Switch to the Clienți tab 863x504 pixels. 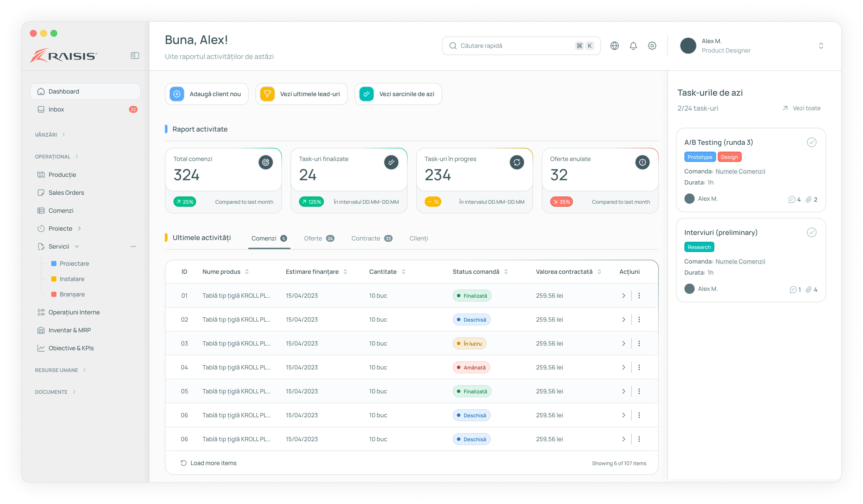click(x=418, y=239)
